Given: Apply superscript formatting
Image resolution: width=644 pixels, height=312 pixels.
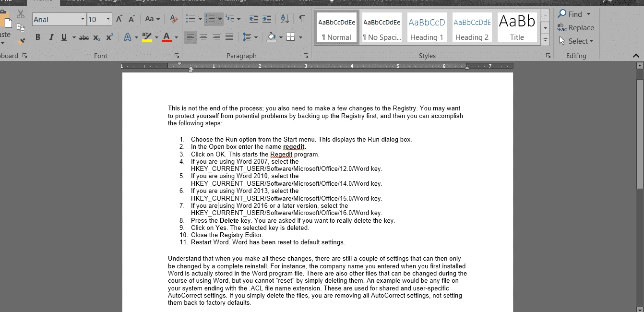Looking at the screenshot, I should pos(109,37).
